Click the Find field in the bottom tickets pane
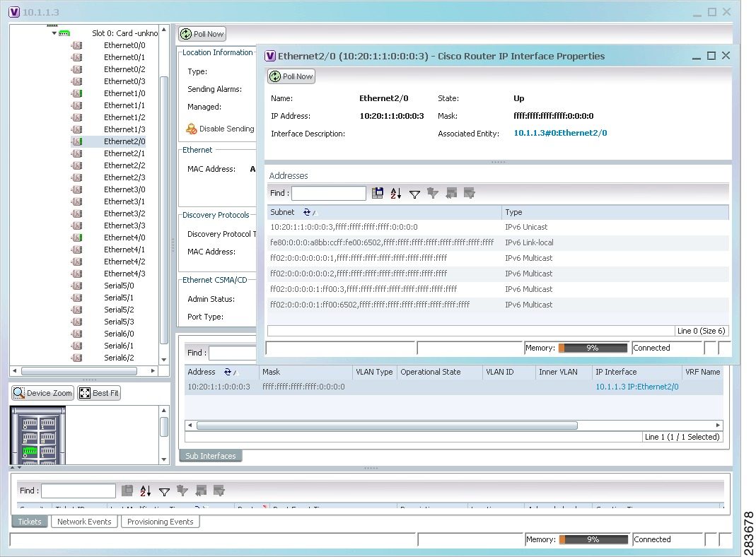This screenshot has width=756, height=557. (78, 491)
